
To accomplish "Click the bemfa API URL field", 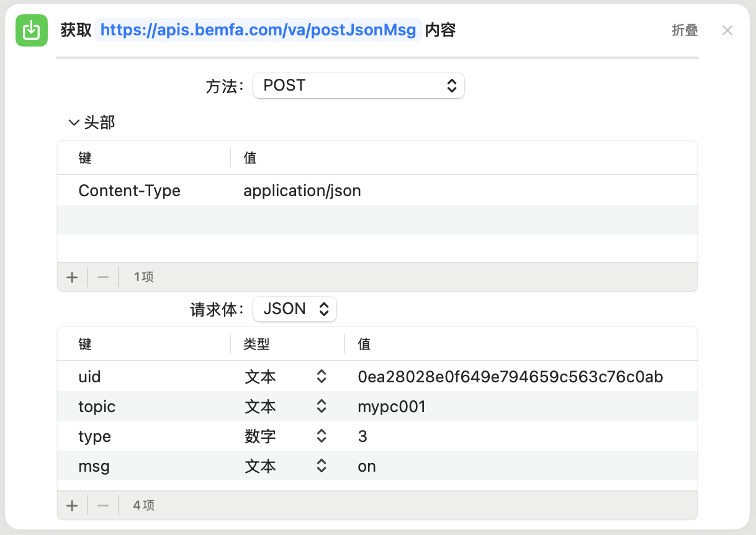I will (258, 30).
